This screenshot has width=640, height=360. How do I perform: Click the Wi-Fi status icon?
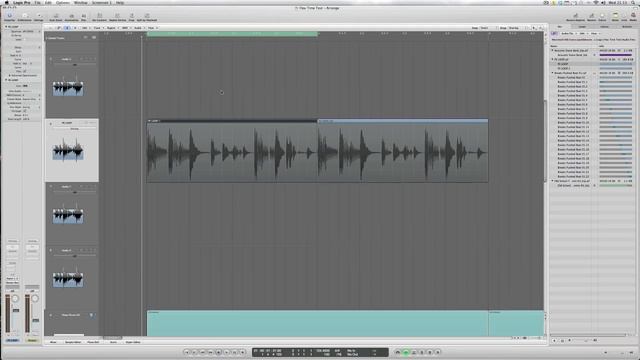[x=595, y=2]
